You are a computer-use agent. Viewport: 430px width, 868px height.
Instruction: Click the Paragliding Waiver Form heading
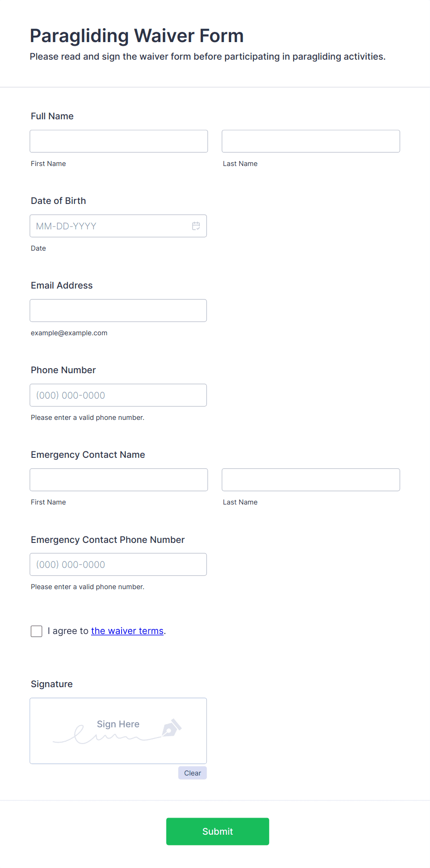coord(137,36)
